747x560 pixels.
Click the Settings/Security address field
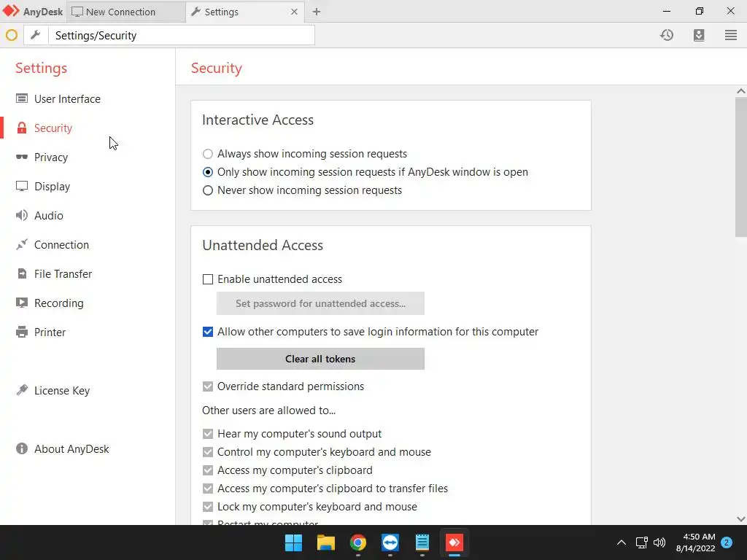coord(181,35)
